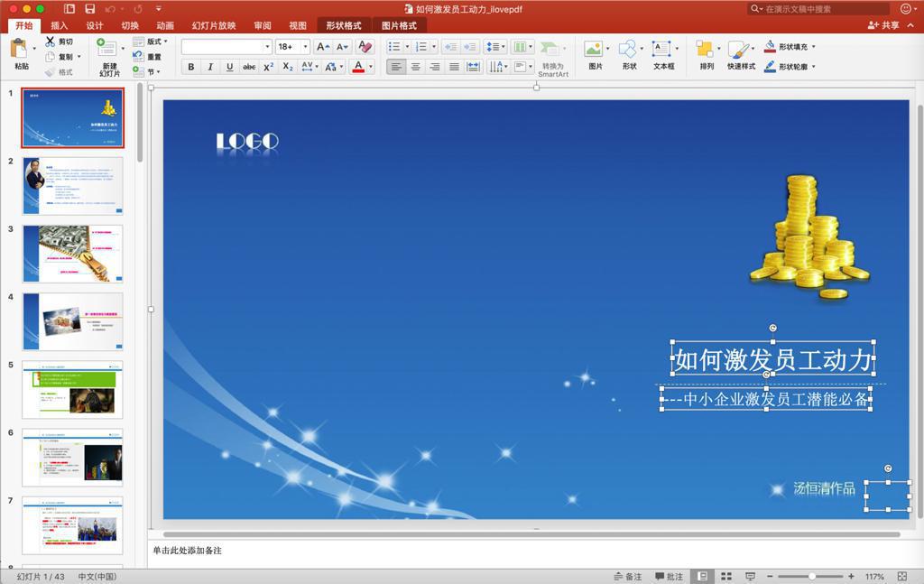Apply superscript formatting
Image resolution: width=924 pixels, height=584 pixels.
268,67
